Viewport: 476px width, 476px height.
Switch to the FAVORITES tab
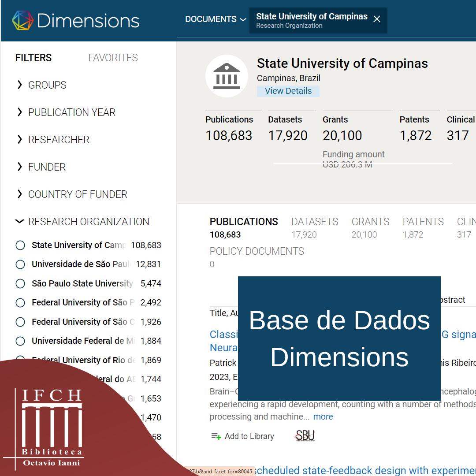pyautogui.click(x=113, y=58)
